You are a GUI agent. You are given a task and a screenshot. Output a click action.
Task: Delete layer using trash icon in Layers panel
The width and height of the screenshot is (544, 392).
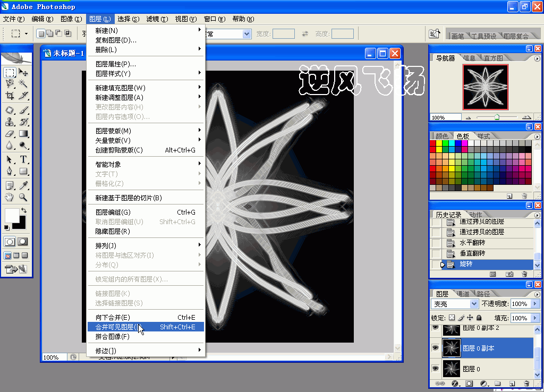(526, 384)
